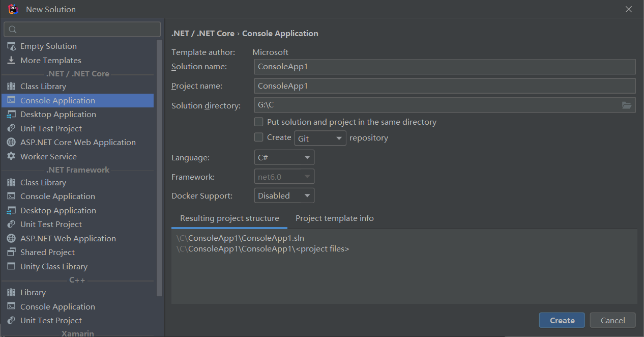
Task: Select the Resulting project structure tab
Action: tap(229, 218)
